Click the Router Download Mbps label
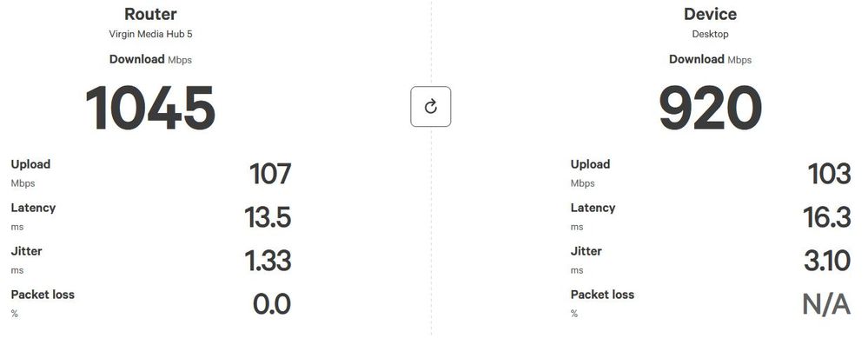Screen dimensions: 868x338 pos(150,60)
